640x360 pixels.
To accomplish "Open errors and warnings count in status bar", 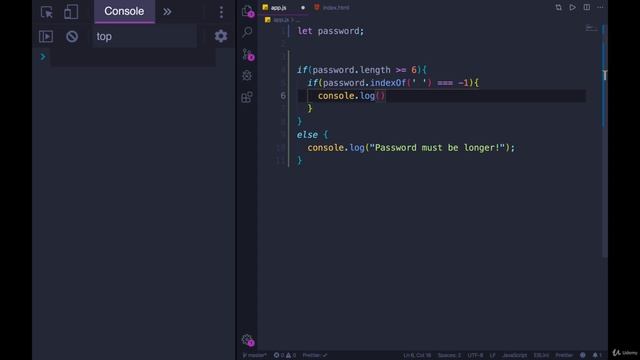I will [284, 356].
